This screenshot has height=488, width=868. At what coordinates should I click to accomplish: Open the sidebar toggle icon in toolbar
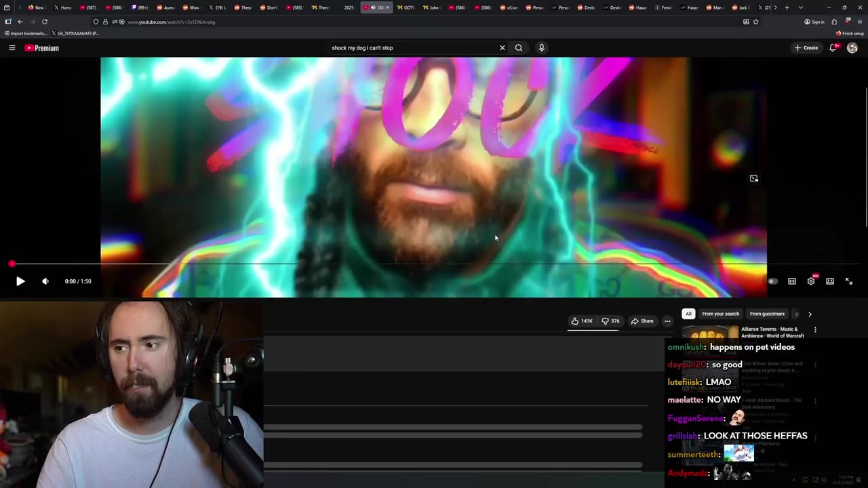pos(7,22)
